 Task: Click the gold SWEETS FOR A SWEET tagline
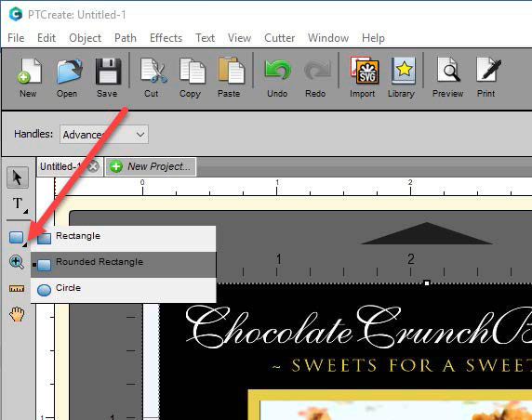pos(402,366)
